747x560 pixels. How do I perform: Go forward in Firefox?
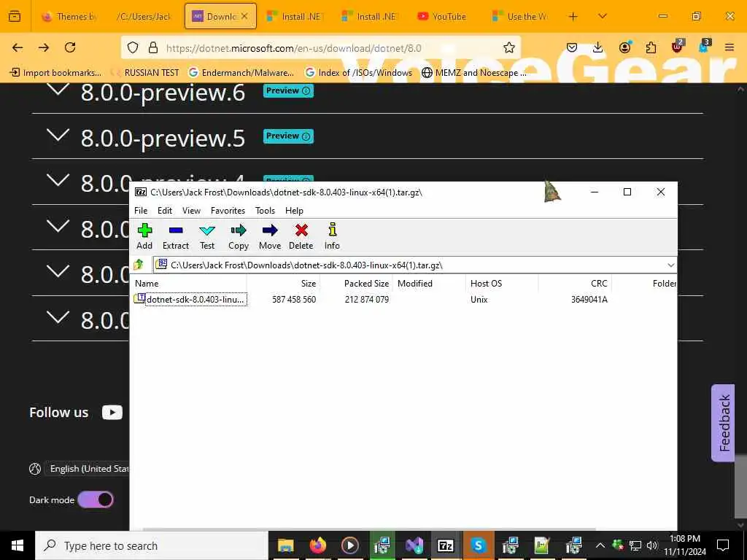click(x=44, y=47)
